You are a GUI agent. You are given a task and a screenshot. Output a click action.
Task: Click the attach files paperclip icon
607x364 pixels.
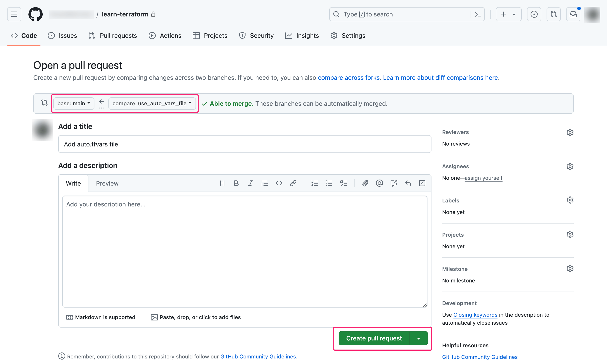coord(365,183)
